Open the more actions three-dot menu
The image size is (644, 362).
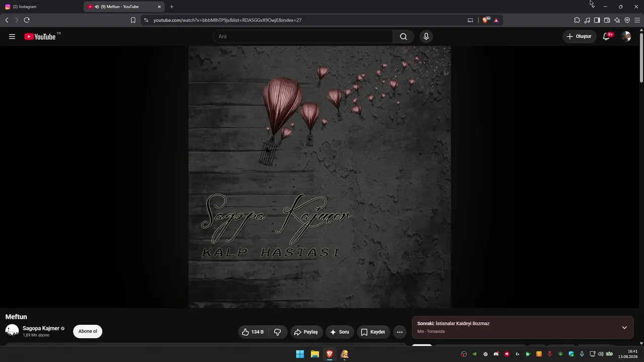pos(399,332)
